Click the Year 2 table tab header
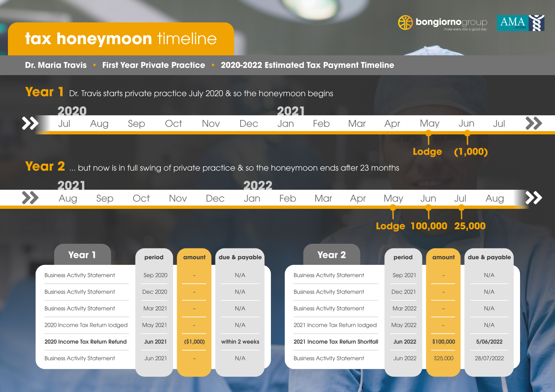Viewport: 555px width, 392px height. click(x=332, y=255)
